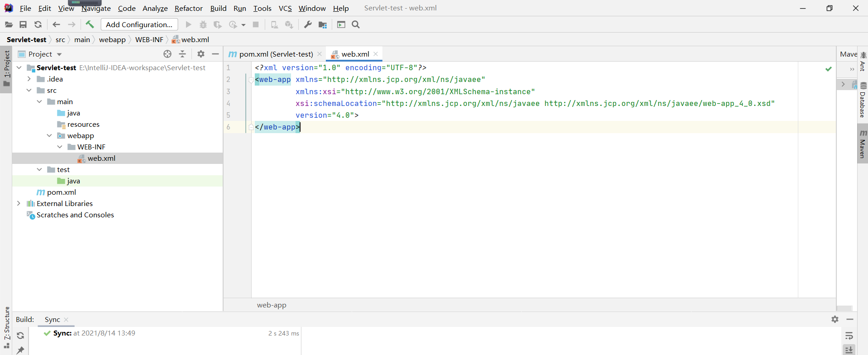Toggle the Ant side tool button
The height and width of the screenshot is (355, 868).
[863, 62]
